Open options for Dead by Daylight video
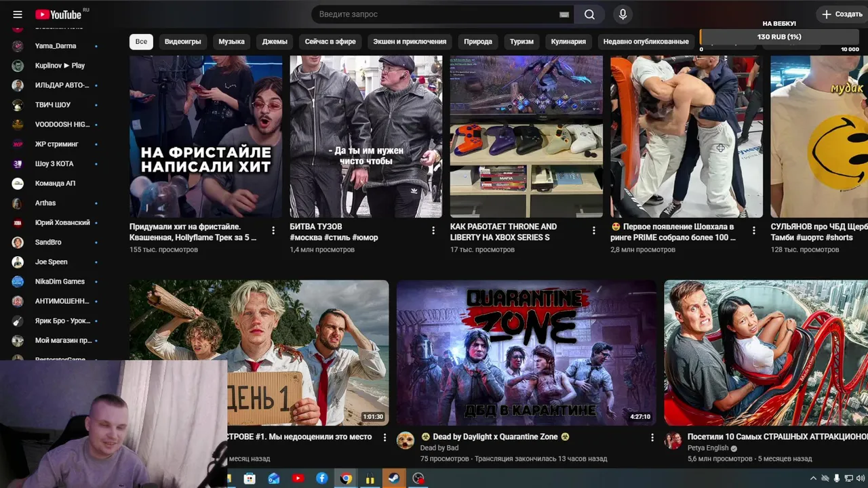Screen dimensions: 868x488 [652, 438]
